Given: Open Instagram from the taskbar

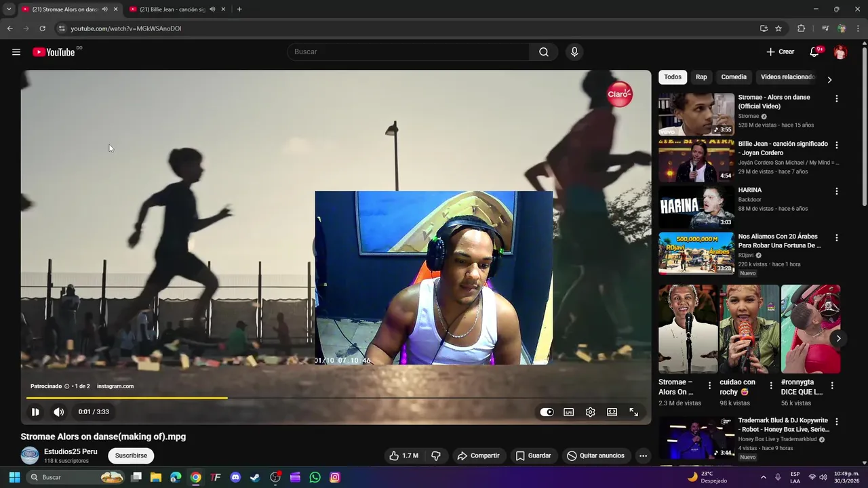Looking at the screenshot, I should pyautogui.click(x=335, y=477).
